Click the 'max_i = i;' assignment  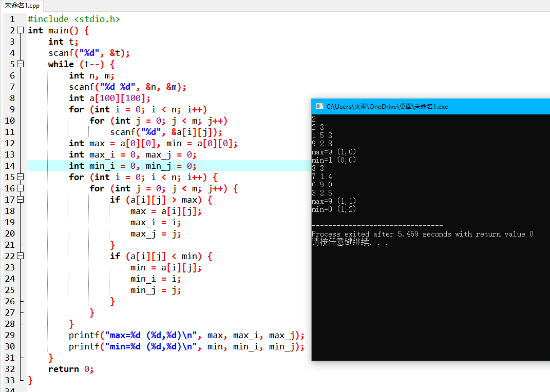[x=156, y=222]
